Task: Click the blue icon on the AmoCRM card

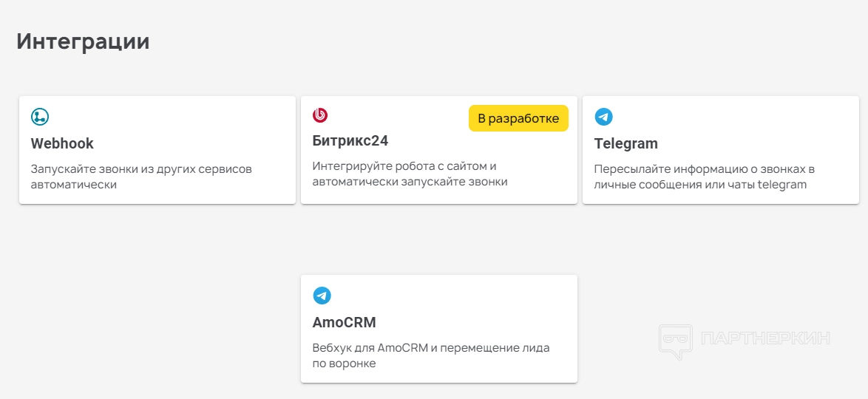Action: (322, 296)
